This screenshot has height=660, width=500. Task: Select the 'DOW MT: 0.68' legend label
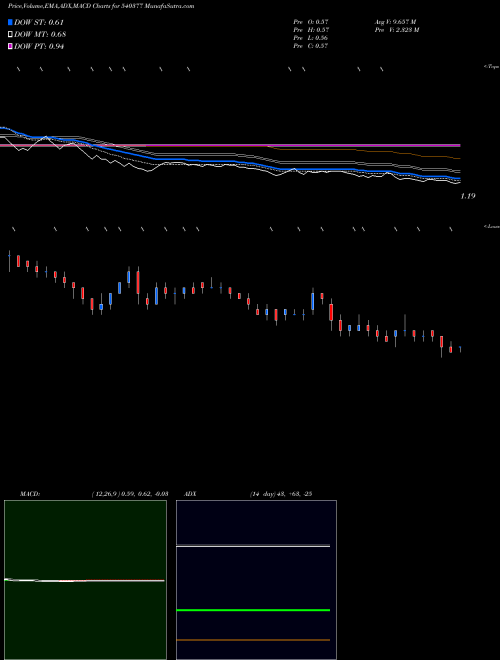[40, 35]
